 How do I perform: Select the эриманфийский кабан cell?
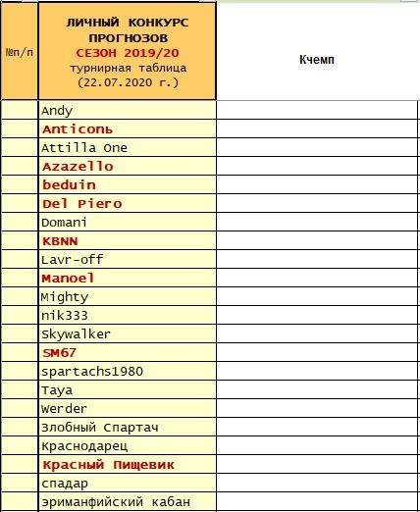pos(128,501)
